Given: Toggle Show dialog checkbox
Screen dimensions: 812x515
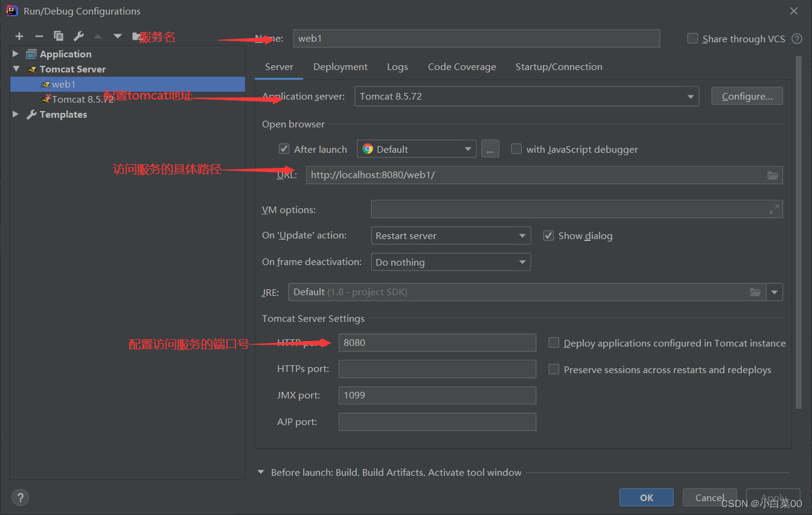Looking at the screenshot, I should point(548,235).
